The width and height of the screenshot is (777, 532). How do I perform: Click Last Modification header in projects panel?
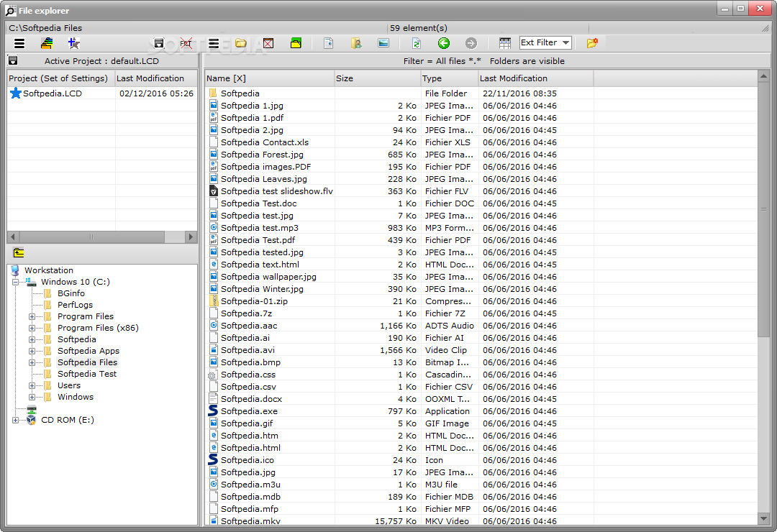[156, 78]
